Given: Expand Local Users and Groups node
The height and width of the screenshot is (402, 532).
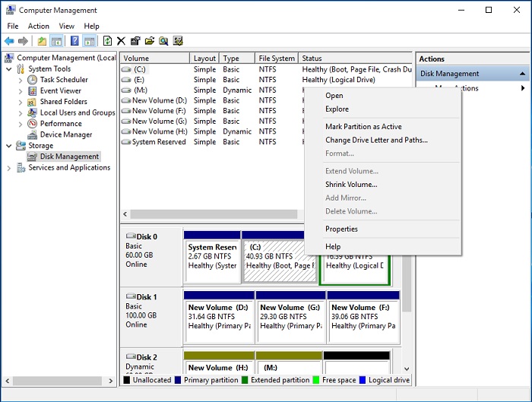Looking at the screenshot, I should (x=21, y=113).
